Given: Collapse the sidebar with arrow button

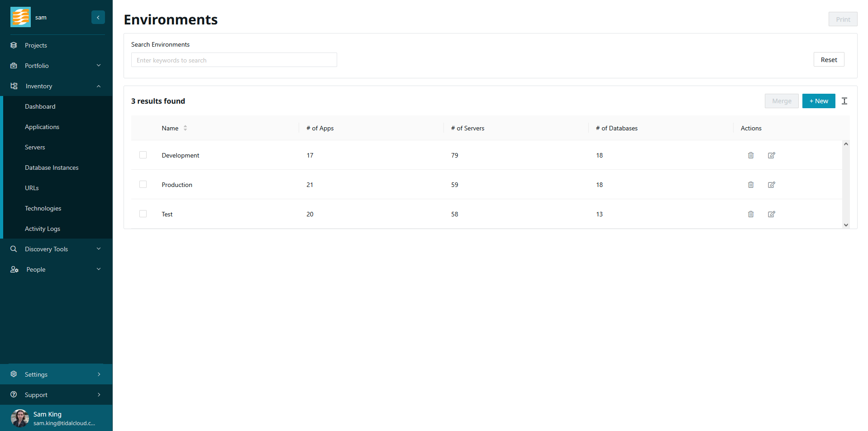Looking at the screenshot, I should (98, 17).
